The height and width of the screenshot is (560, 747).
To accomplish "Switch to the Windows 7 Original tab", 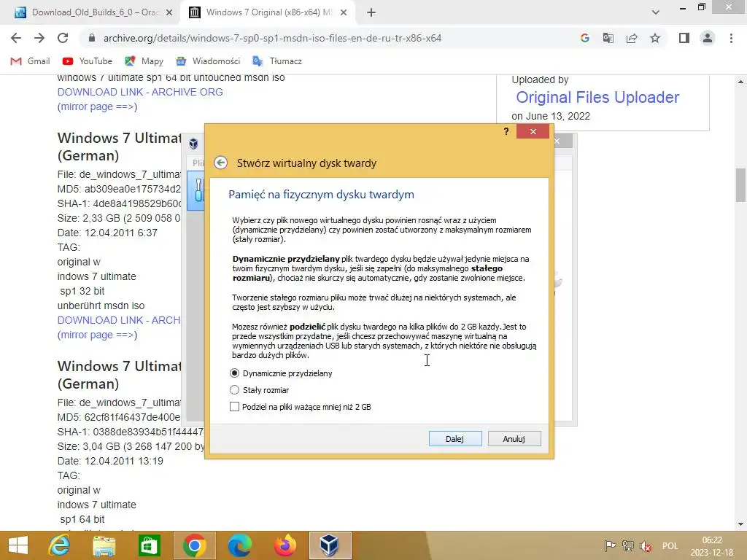I will 267,12.
